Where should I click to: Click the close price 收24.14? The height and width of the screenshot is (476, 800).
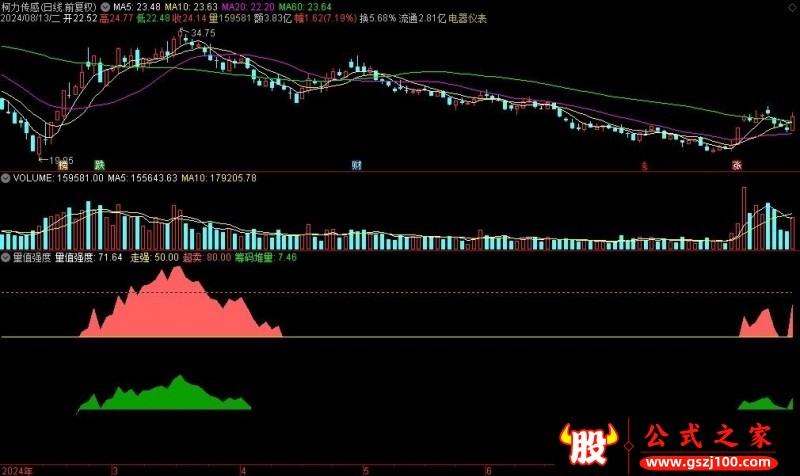(x=189, y=19)
